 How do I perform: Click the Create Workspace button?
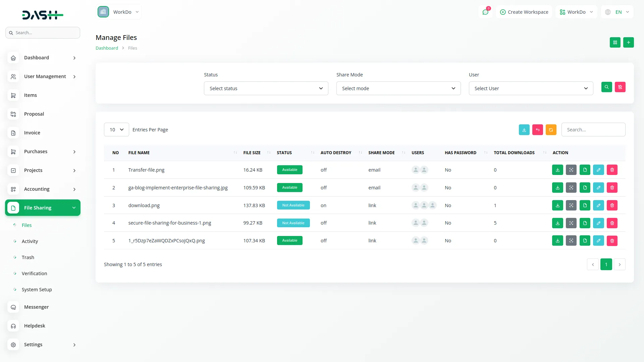pos(524,12)
